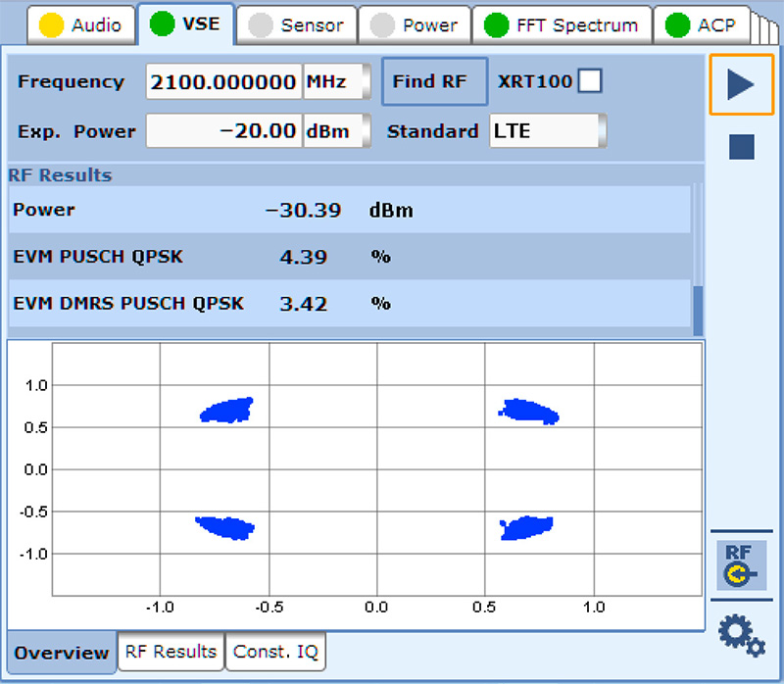Expand the dBm power unit dropdown
Viewport: 784px width, 684px height.
point(336,130)
